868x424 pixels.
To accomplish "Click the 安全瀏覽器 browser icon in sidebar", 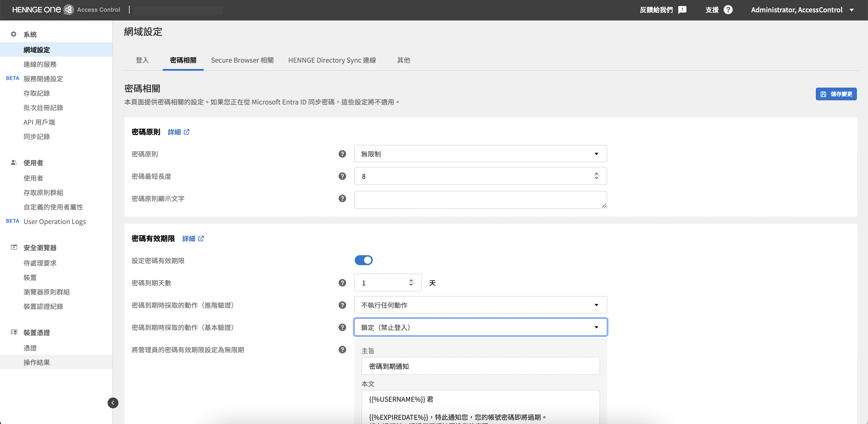I will [14, 247].
